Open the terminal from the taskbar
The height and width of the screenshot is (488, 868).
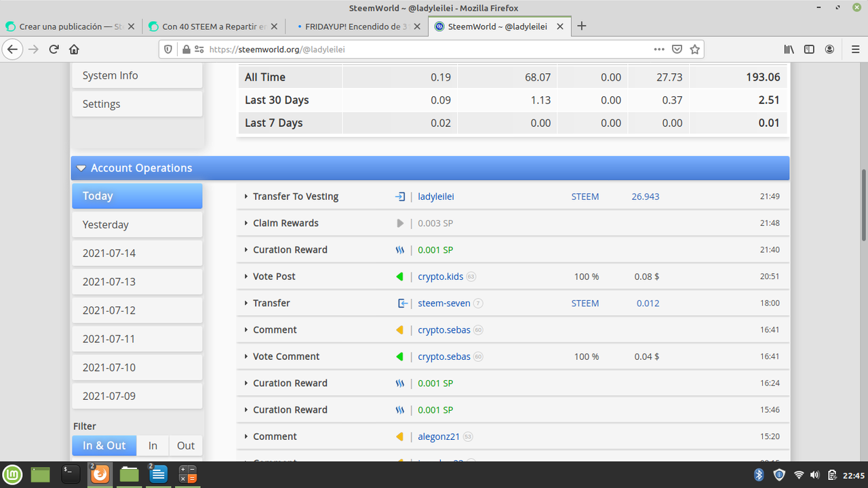click(71, 474)
